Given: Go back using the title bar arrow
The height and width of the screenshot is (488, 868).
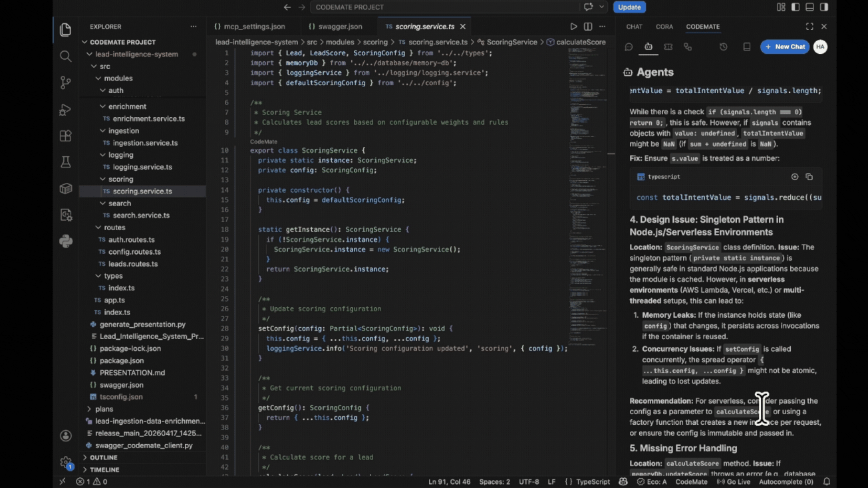Looking at the screenshot, I should (287, 7).
